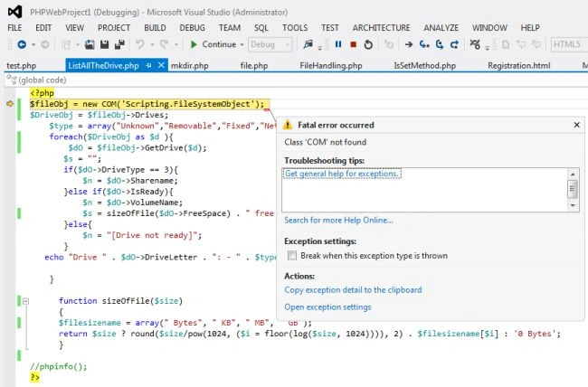Click the Pause debugging (Break All) icon
Image resolution: width=588 pixels, height=387 pixels.
(338, 44)
